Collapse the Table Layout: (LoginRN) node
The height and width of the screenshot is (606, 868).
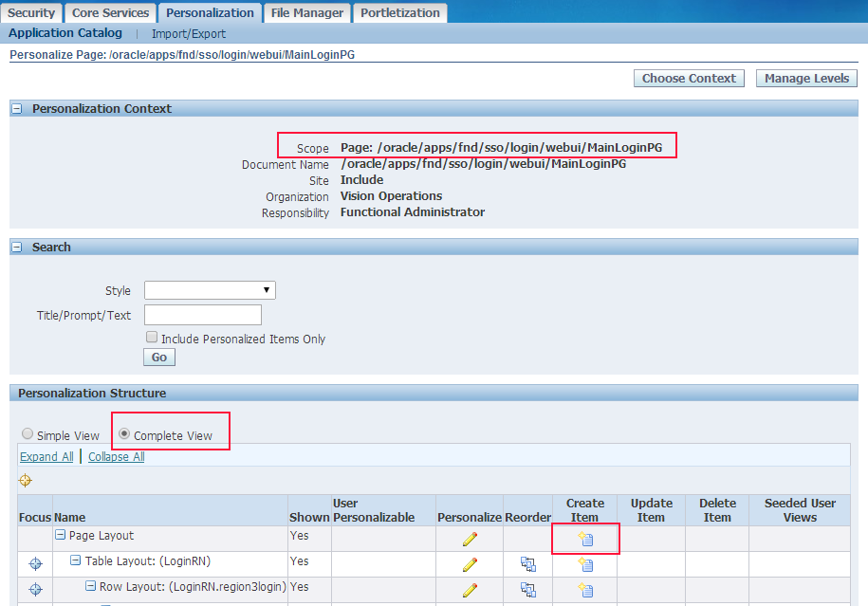pyautogui.click(x=75, y=560)
